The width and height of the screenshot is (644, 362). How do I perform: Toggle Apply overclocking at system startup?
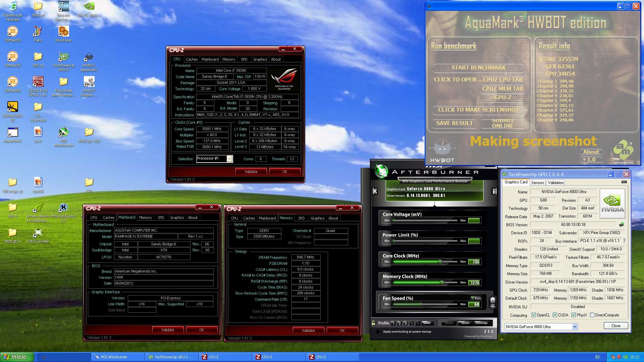[378, 331]
